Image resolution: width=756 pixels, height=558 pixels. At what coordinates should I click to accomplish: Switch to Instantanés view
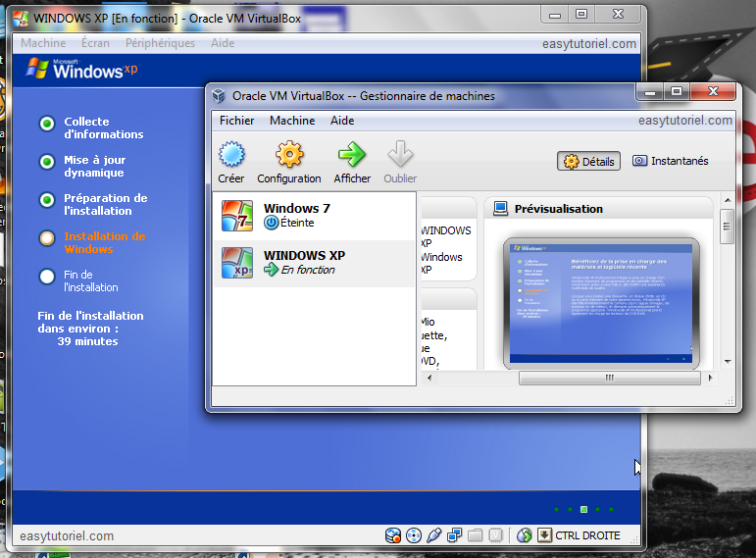(x=670, y=161)
